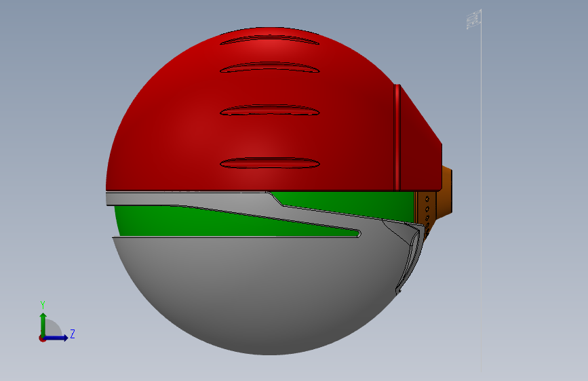This screenshot has height=381, width=588.
Task: Click the red origin point of triad
Action: [x=42, y=338]
